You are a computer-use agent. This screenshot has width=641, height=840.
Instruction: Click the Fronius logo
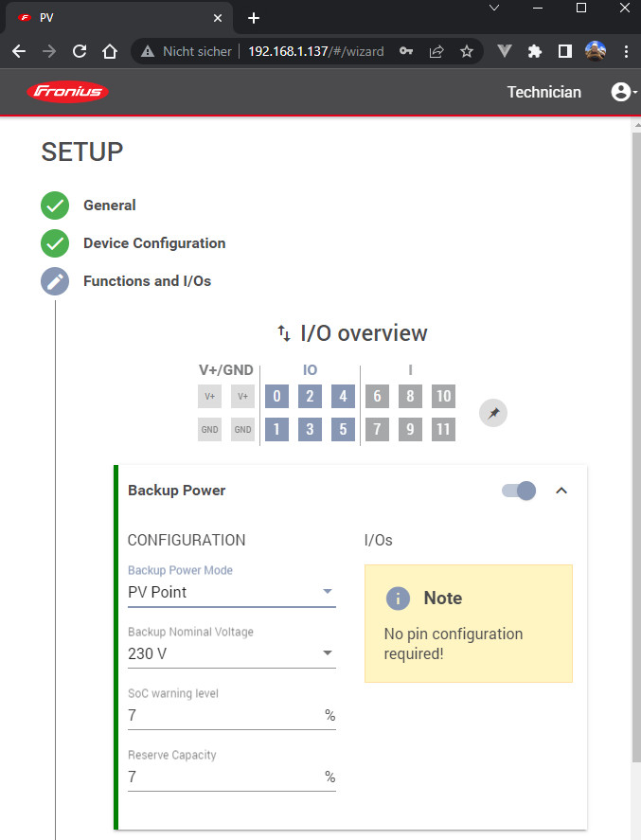[x=69, y=92]
